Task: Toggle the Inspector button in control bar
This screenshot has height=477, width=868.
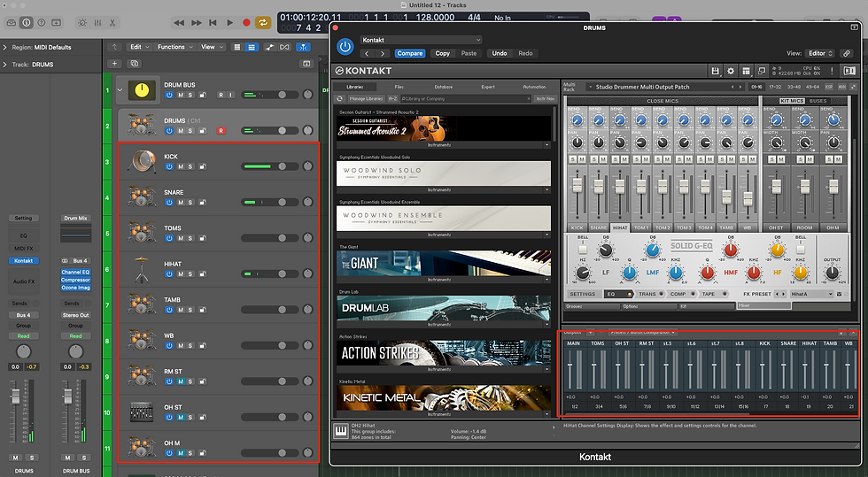Action: tap(26, 23)
